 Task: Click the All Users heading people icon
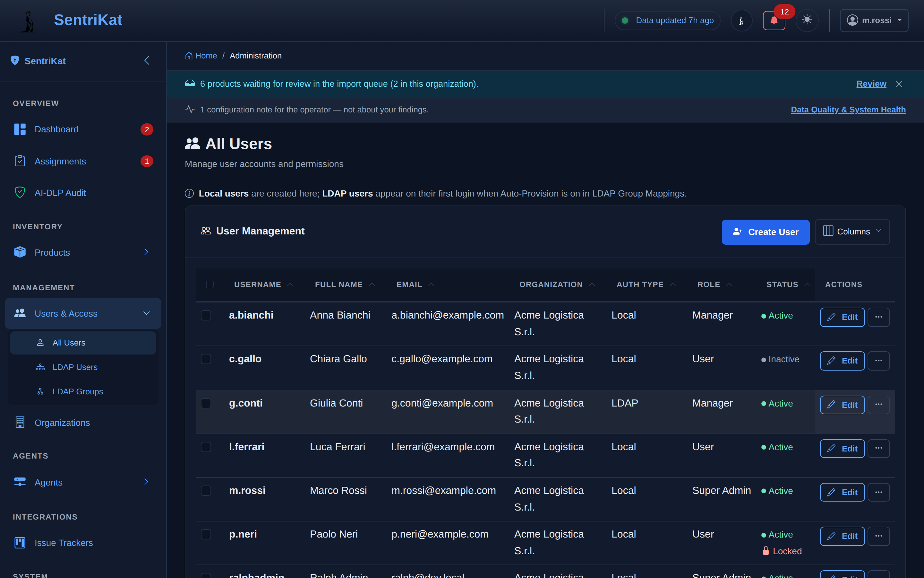(193, 143)
